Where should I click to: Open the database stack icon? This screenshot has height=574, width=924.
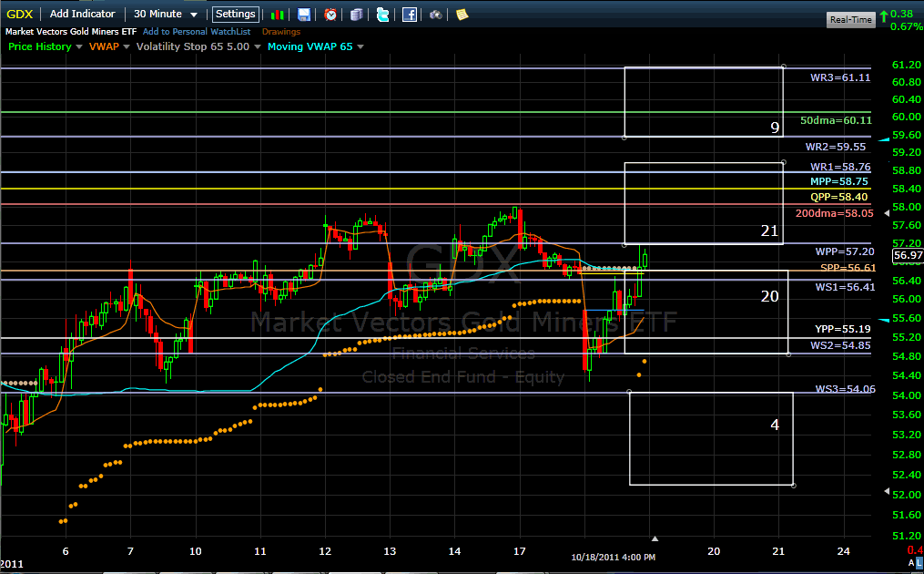pyautogui.click(x=357, y=15)
